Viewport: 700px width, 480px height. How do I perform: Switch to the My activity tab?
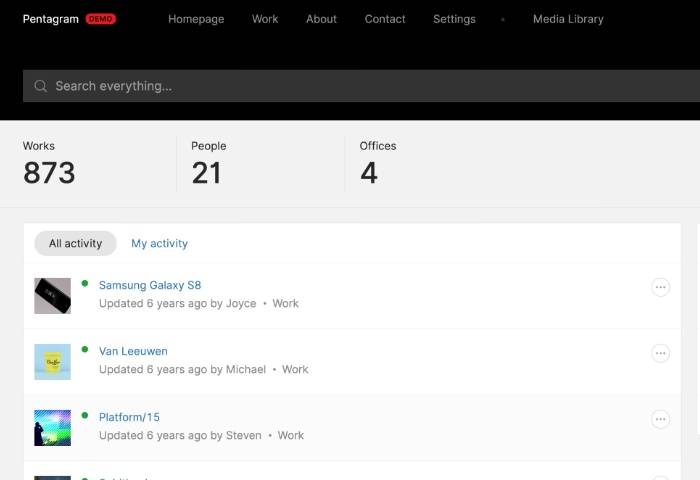click(159, 243)
